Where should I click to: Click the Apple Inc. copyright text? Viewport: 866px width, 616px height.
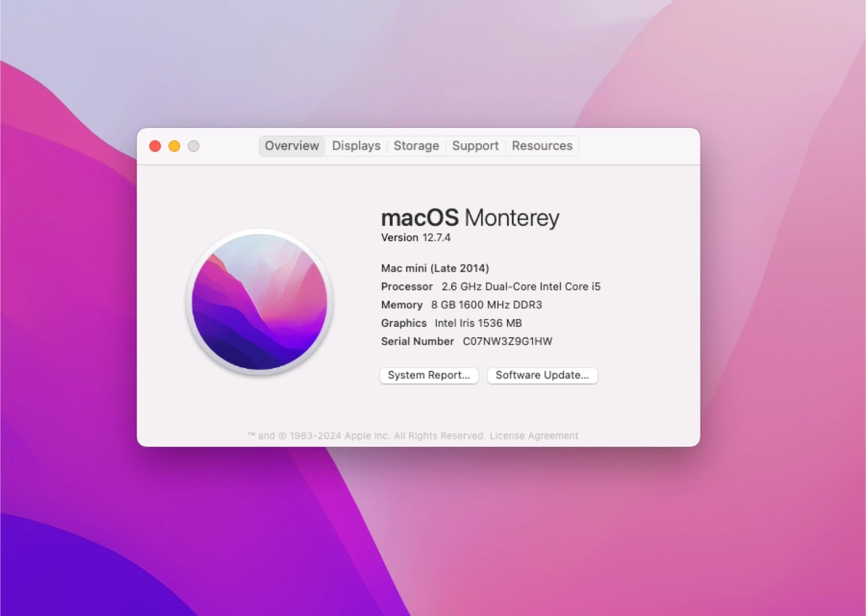[x=367, y=436]
